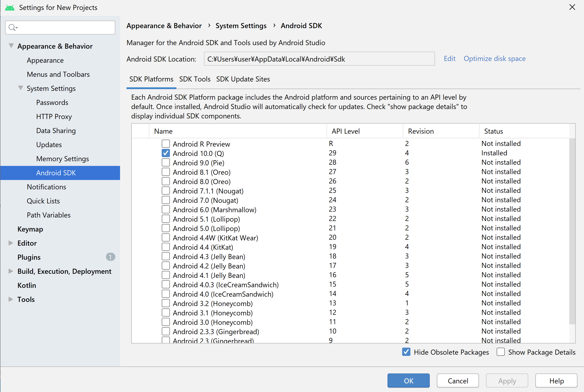Open Notifications settings
Screen dimensions: 584x392
[47, 187]
